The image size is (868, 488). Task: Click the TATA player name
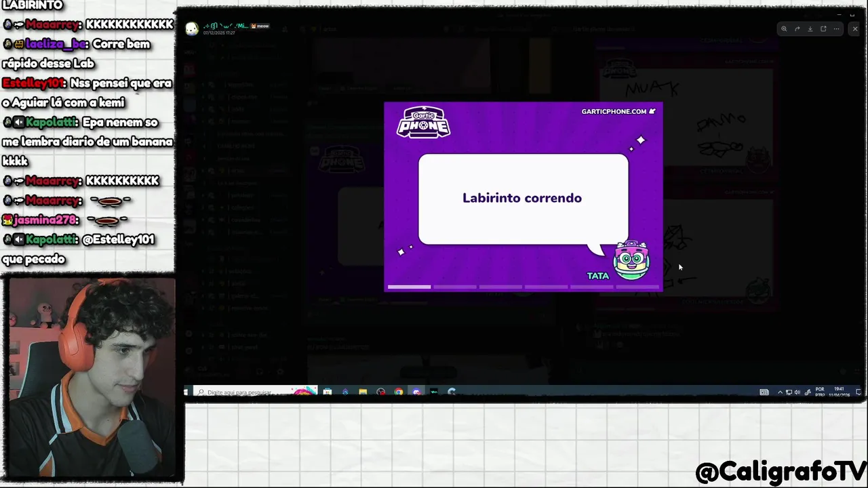tap(598, 276)
